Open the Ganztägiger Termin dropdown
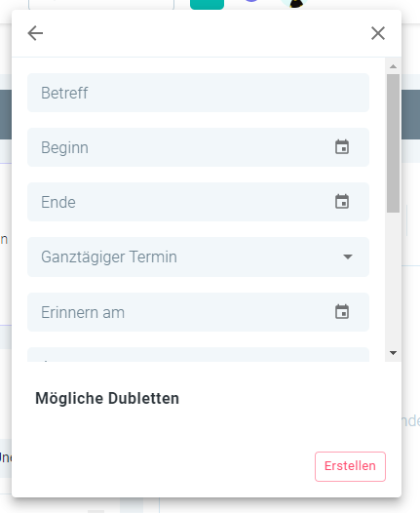420x513 pixels. [x=198, y=256]
